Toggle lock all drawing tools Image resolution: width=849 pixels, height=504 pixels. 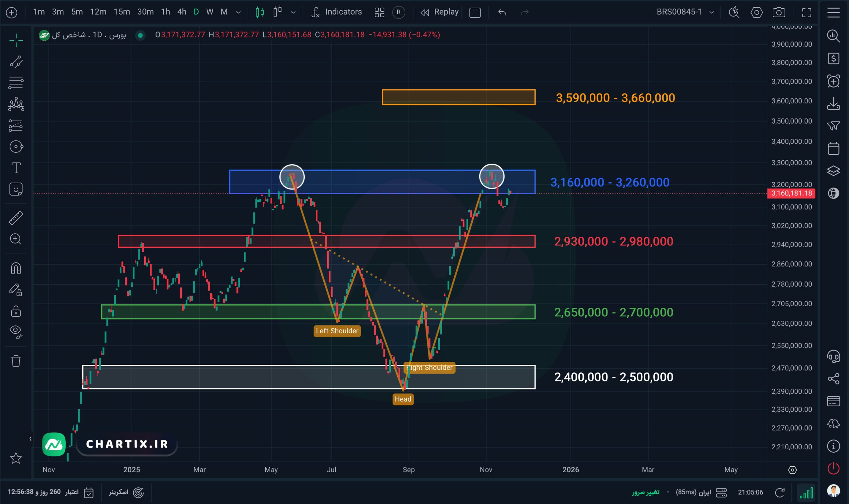16,311
